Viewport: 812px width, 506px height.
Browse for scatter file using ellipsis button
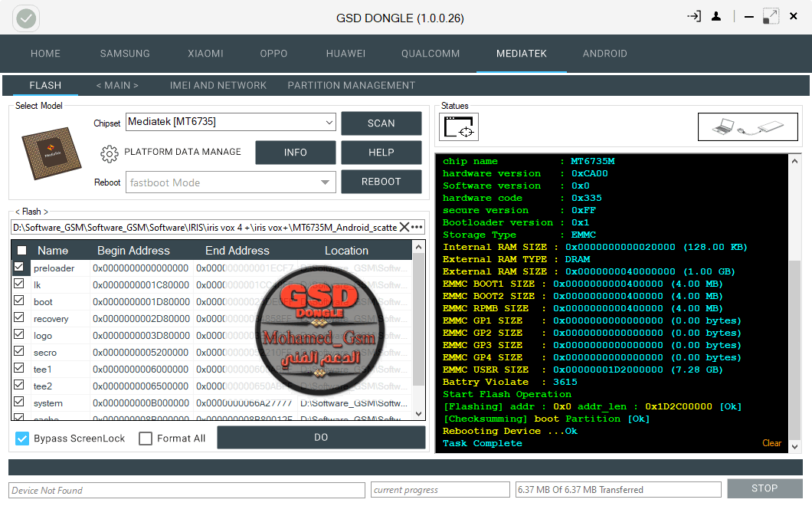pos(417,227)
